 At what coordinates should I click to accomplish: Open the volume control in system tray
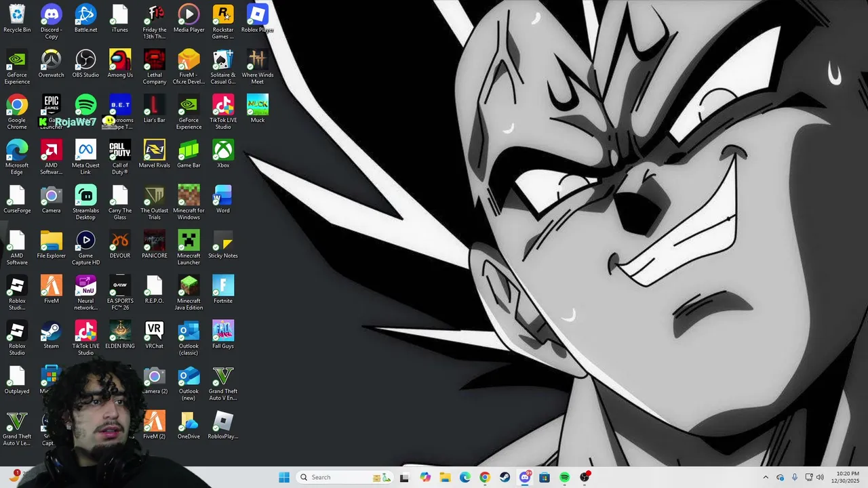tap(821, 477)
